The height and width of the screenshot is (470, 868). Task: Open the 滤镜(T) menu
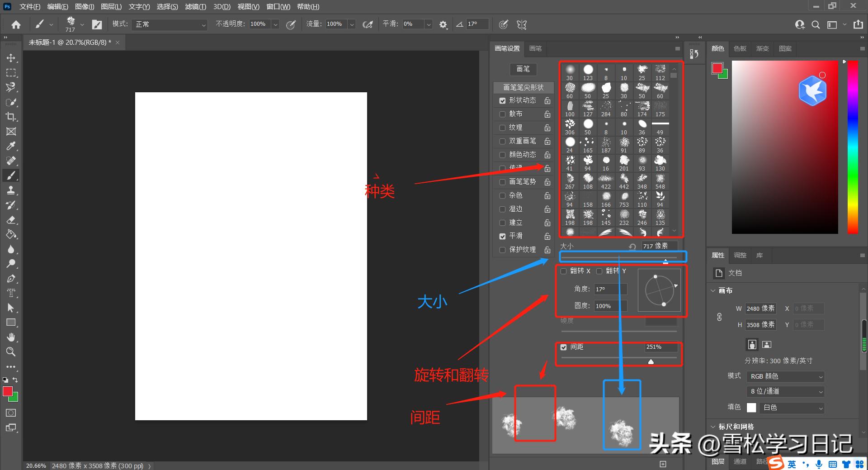[x=195, y=7]
